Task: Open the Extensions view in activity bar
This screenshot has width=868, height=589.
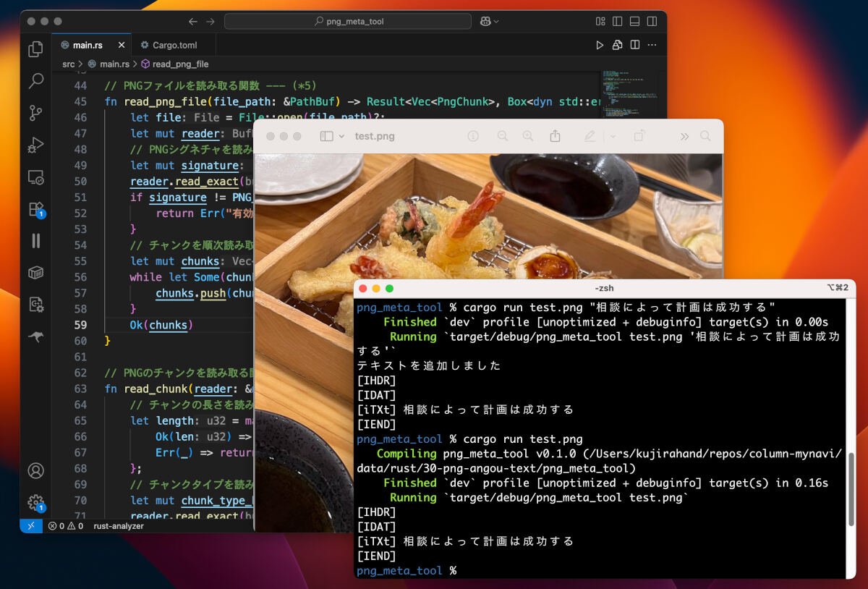Action: (35, 209)
